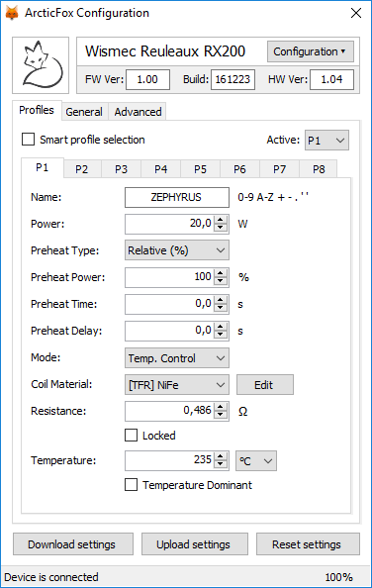The height and width of the screenshot is (588, 372).
Task: Click the ArcticFox fox logo image
Action: pos(41,65)
